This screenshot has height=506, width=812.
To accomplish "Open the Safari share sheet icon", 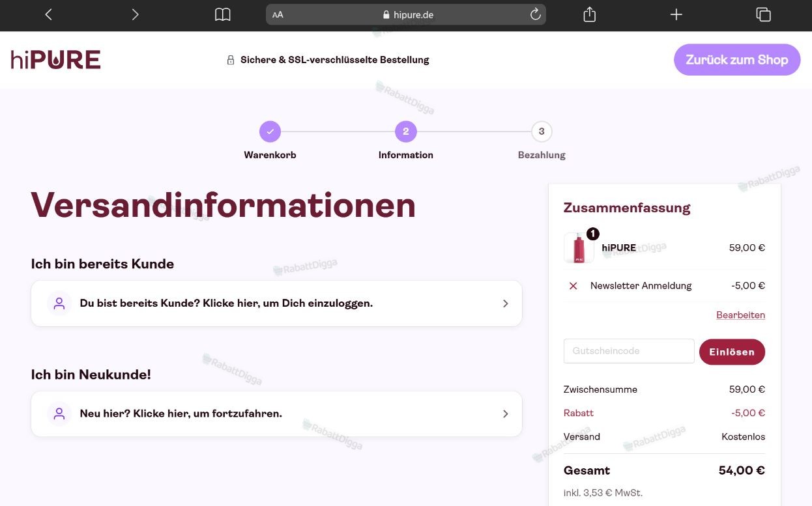I will [x=590, y=14].
